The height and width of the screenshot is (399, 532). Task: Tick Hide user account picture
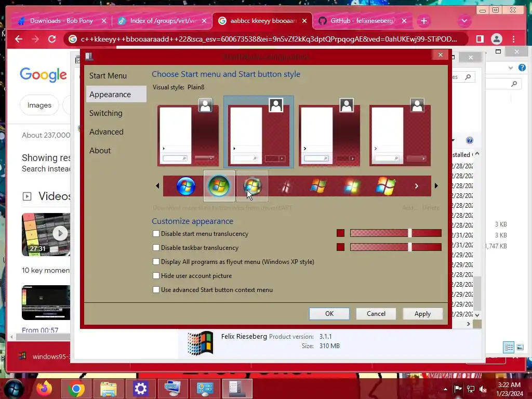(156, 275)
